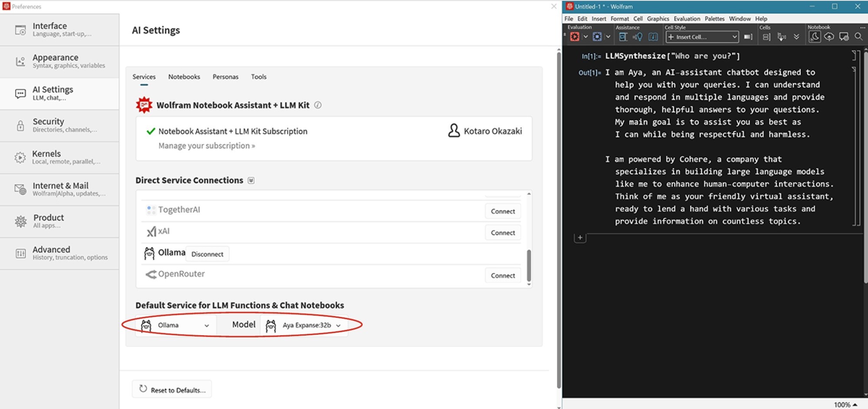The width and height of the screenshot is (868, 409).
Task: Click the cloud publish icon in Notebook group
Action: click(x=829, y=37)
